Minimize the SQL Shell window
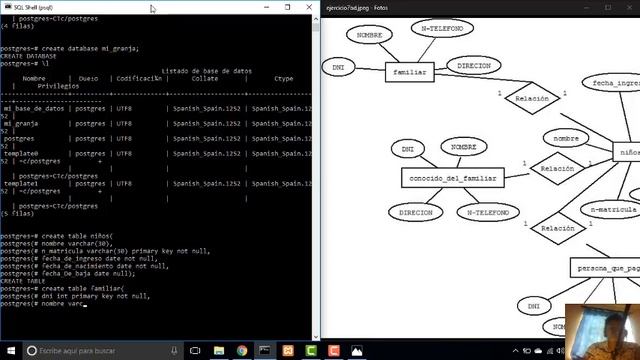This screenshot has height=360, width=640. point(267,7)
